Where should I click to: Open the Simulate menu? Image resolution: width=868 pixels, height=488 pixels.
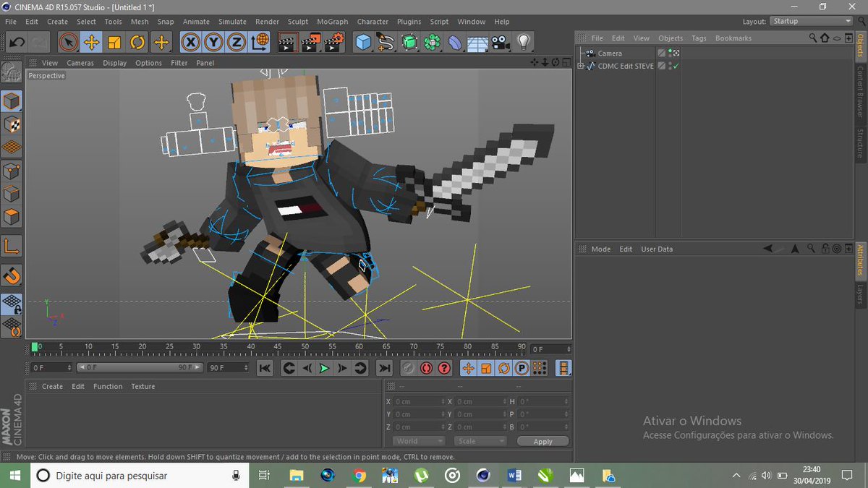coord(232,22)
